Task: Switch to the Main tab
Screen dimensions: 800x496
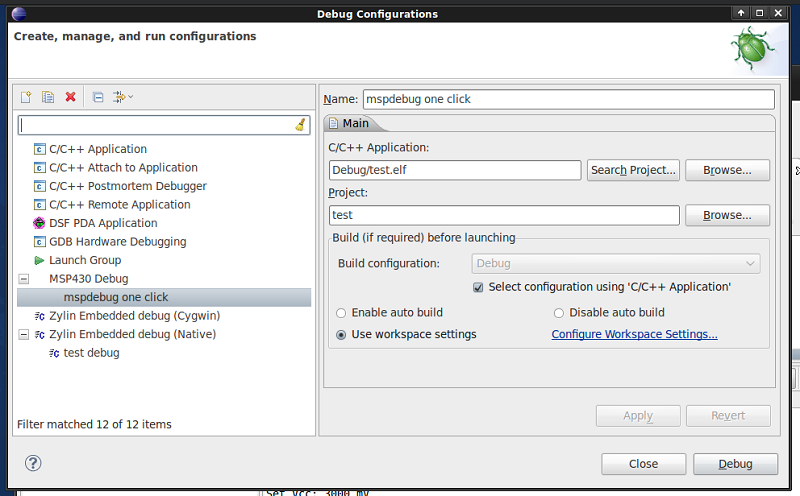Action: pyautogui.click(x=355, y=123)
